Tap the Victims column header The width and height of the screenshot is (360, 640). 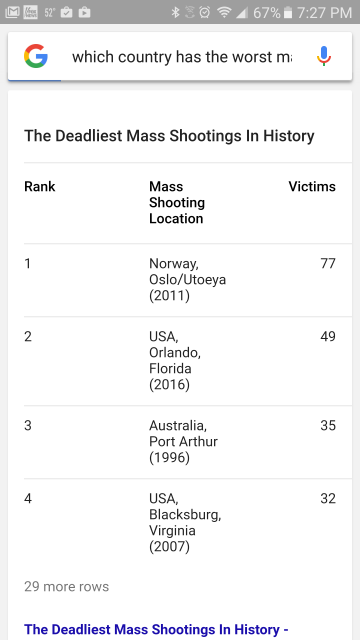[x=312, y=187]
